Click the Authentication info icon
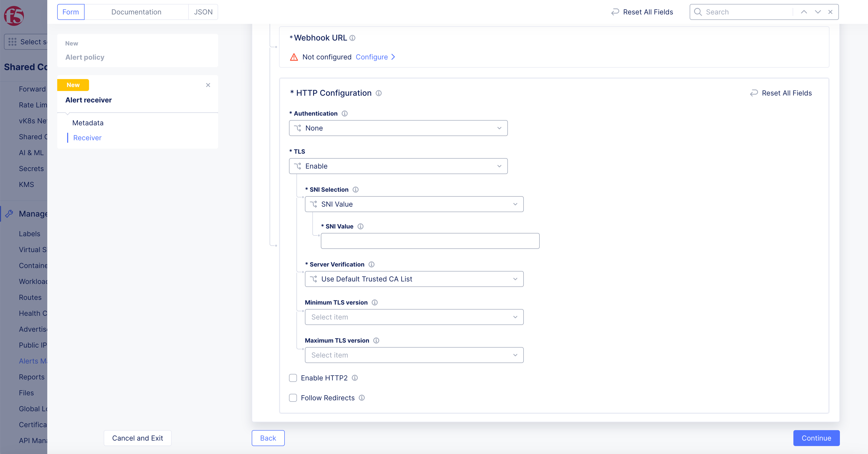This screenshot has height=454, width=868. click(344, 113)
